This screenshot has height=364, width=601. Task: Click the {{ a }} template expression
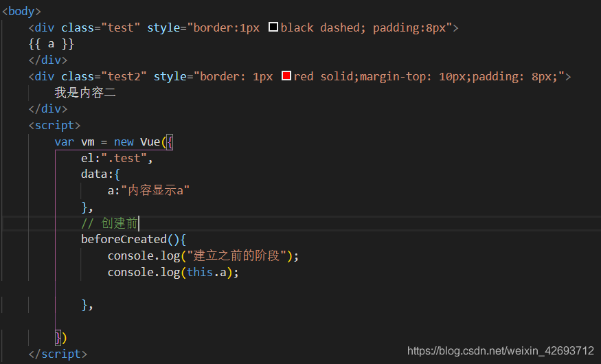51,44
